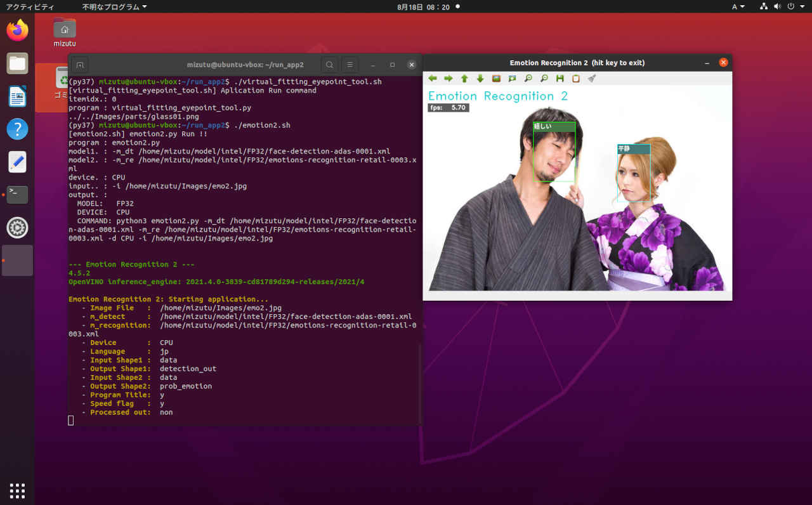
Task: Click the pan right arrow in image toolbar
Action: pyautogui.click(x=449, y=79)
